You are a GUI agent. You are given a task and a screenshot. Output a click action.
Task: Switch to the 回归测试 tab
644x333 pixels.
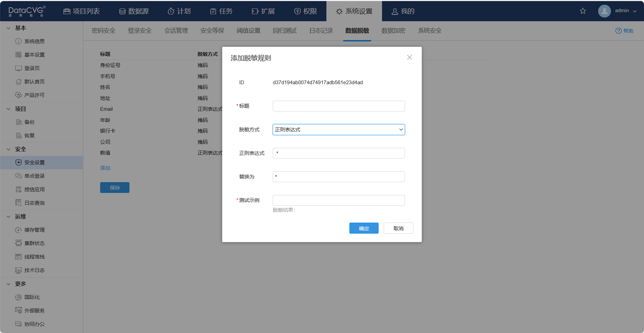click(x=285, y=31)
